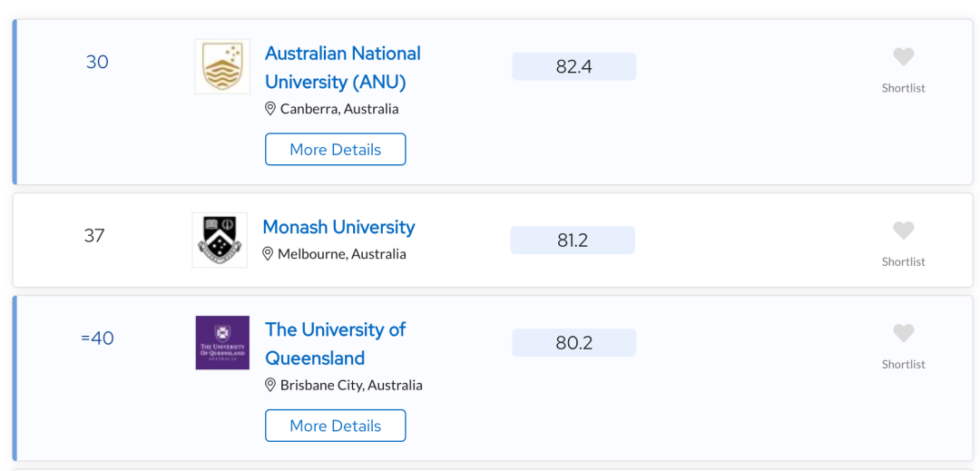Click the 80.2 score badge for Queensland
Viewport: 980px width, 471px height.
click(x=573, y=342)
